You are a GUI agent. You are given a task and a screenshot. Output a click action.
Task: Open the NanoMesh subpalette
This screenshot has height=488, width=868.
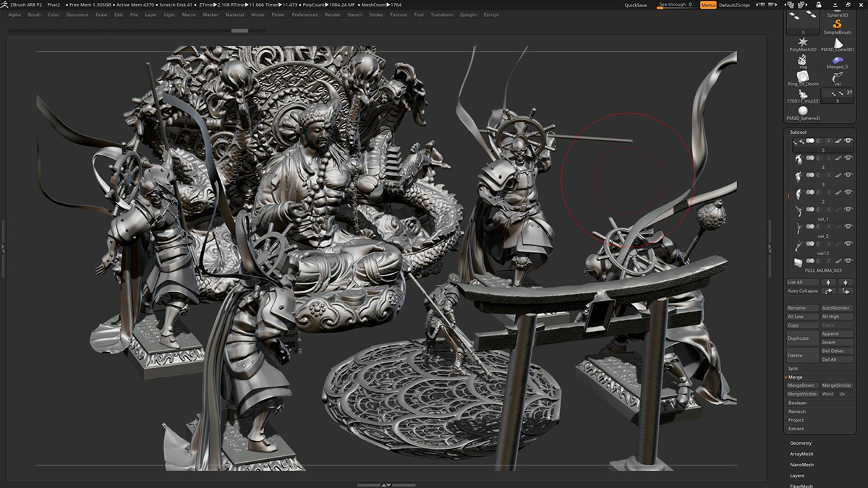(x=801, y=465)
